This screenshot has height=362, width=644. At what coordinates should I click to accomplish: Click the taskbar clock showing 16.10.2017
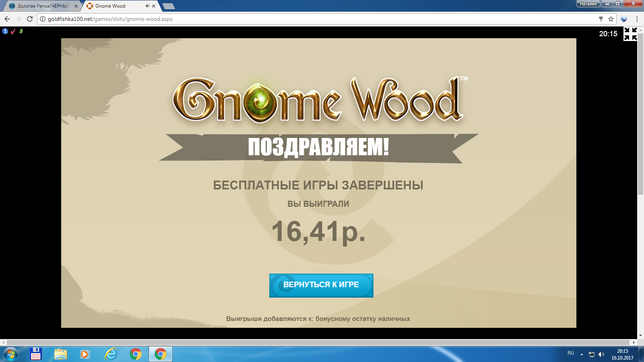point(622,354)
